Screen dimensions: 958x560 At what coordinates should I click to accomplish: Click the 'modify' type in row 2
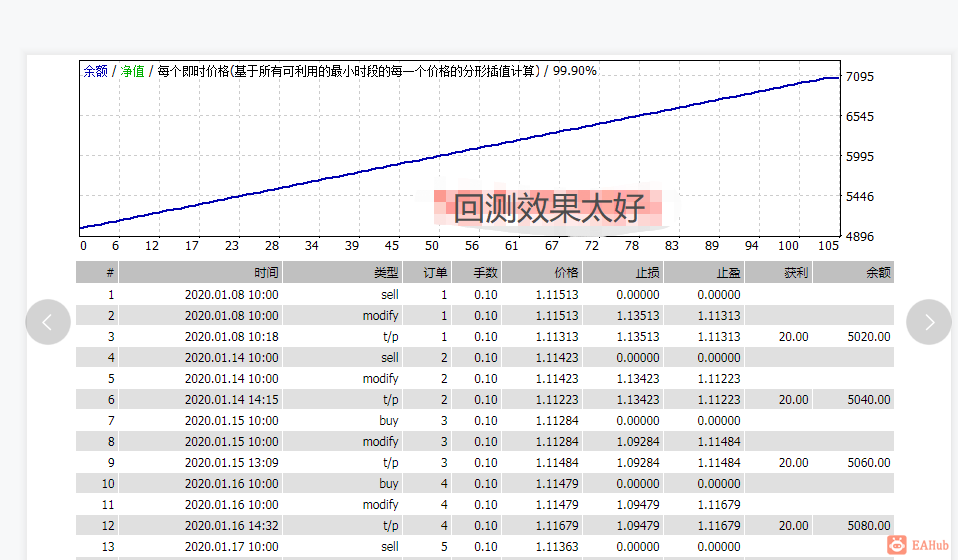click(x=381, y=316)
